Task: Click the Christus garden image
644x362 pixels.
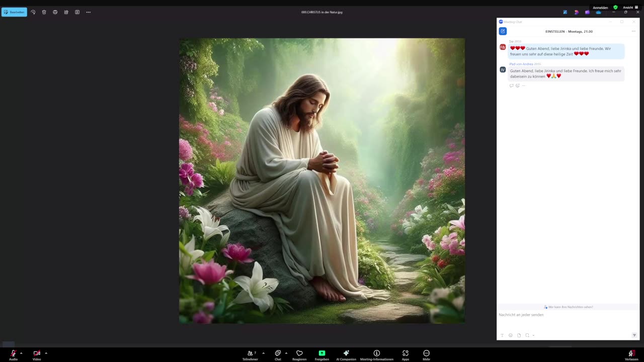Action: click(x=322, y=181)
